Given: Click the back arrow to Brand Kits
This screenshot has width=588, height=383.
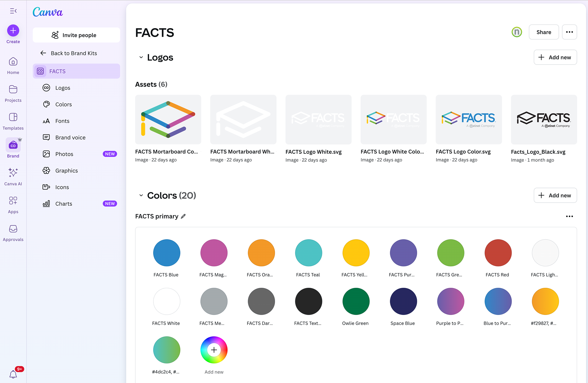Looking at the screenshot, I should click(43, 53).
